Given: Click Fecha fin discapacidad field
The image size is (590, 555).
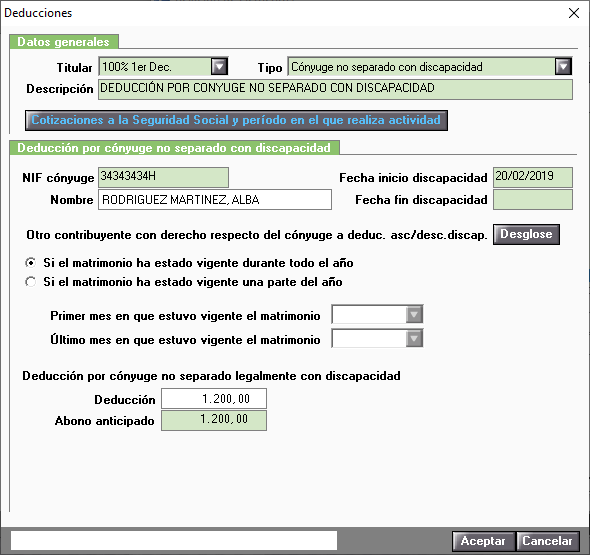Looking at the screenshot, I should pyautogui.click(x=533, y=199).
